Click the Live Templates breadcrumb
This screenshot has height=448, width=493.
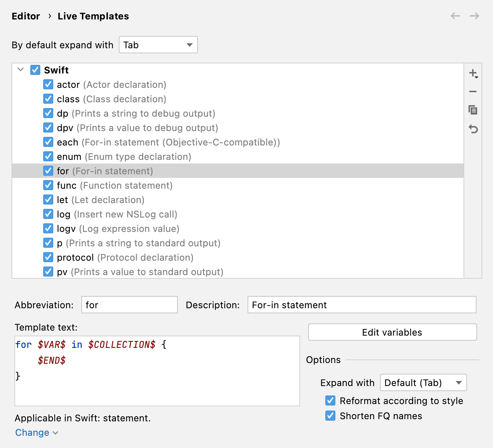click(x=93, y=16)
